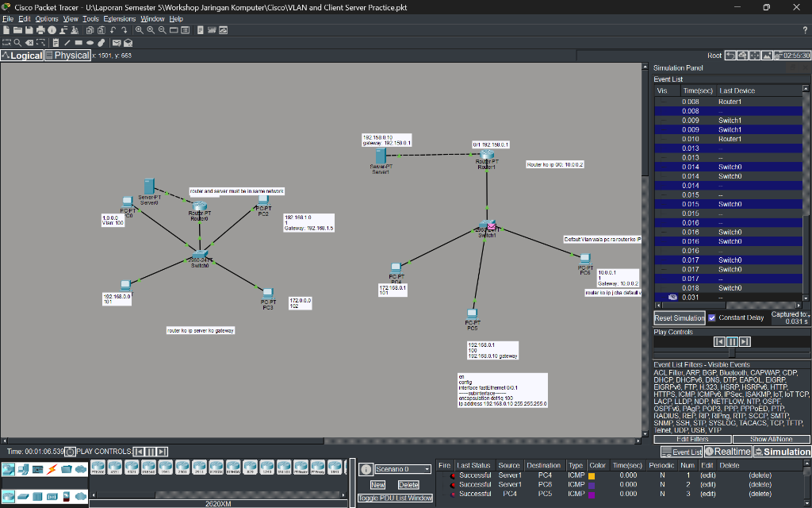Screen dimensions: 812x508
Task: Click the Back navigation arrow beside Root
Action: (730, 56)
